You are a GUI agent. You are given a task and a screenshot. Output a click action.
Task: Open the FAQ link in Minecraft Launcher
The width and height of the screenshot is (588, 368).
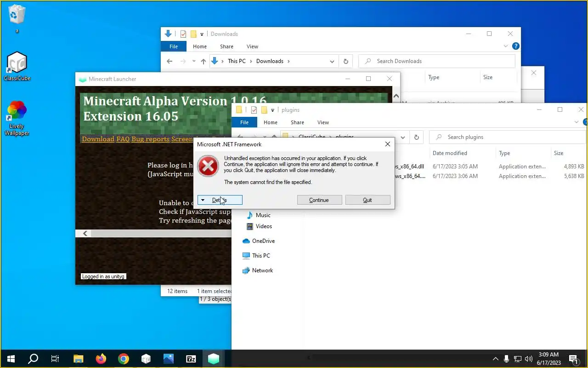point(123,139)
